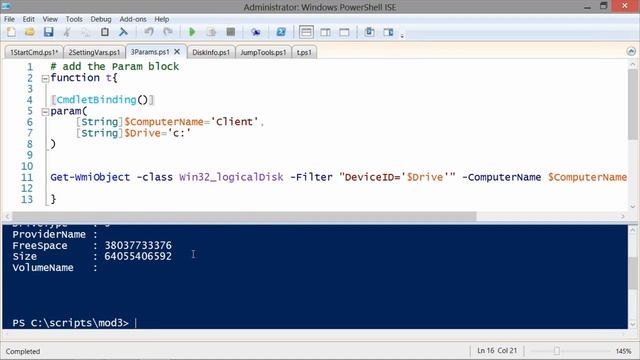Cut the selected text
This screenshot has width=640, height=360.
pyautogui.click(x=67, y=32)
